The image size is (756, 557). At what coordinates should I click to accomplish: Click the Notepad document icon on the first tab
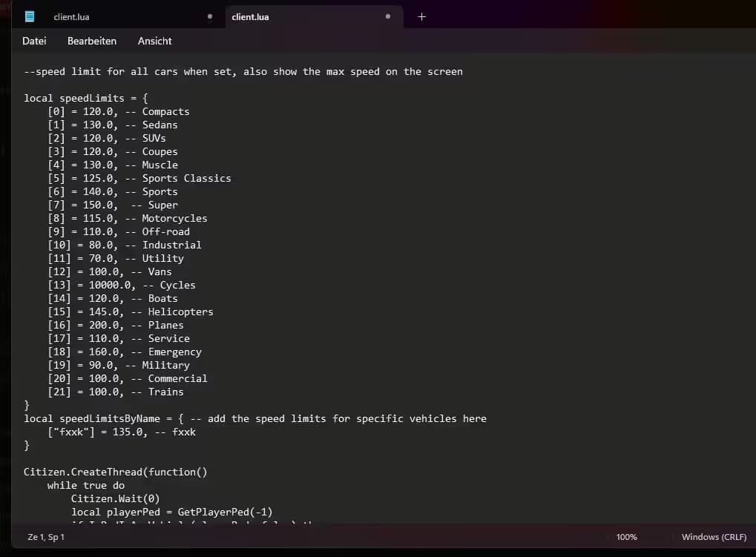[x=30, y=16]
